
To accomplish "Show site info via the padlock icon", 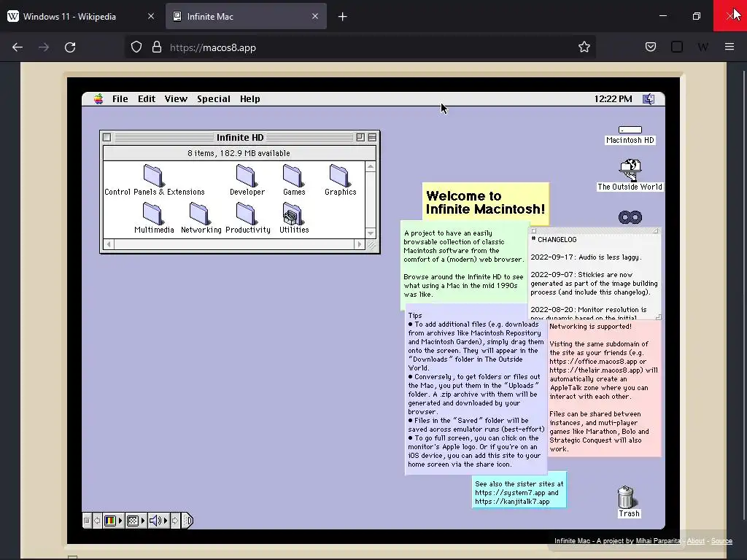I will point(157,47).
